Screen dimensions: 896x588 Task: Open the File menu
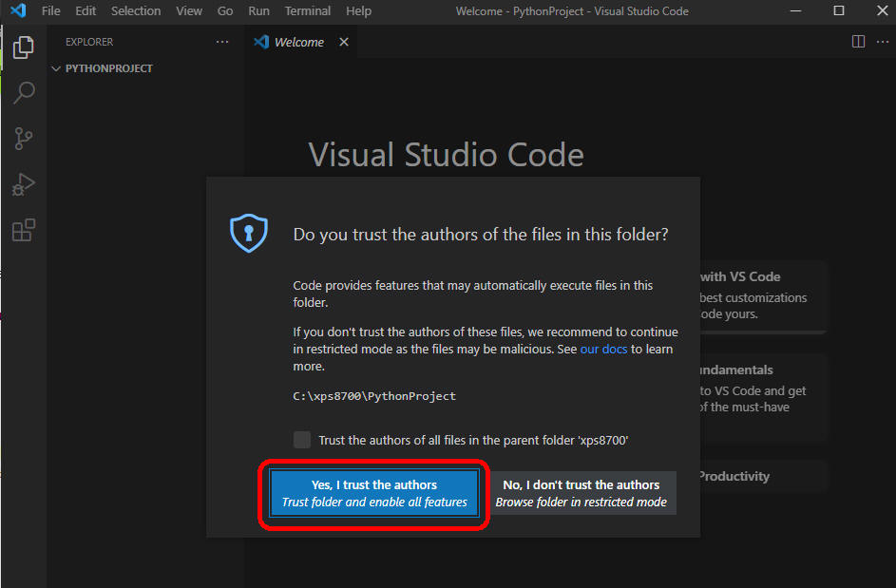coord(51,10)
